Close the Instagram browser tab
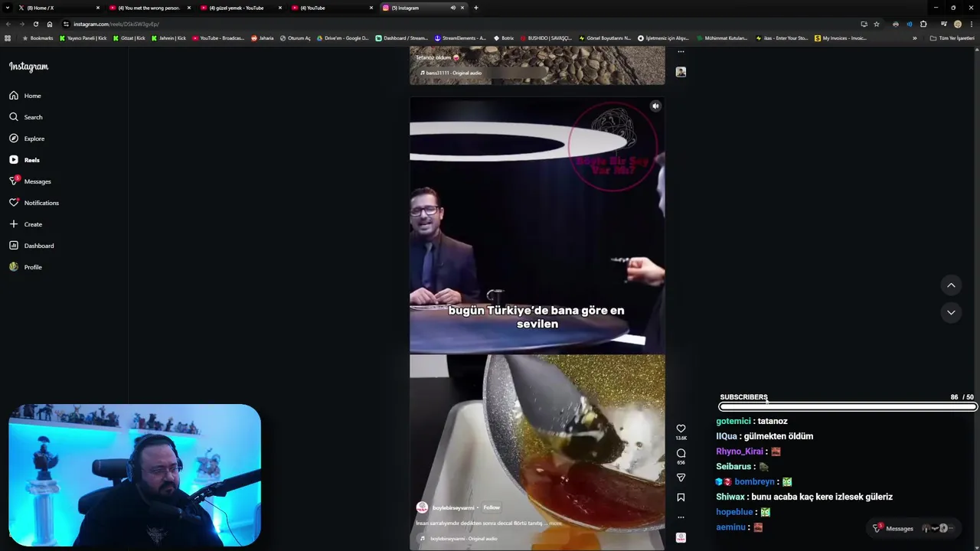 click(462, 8)
